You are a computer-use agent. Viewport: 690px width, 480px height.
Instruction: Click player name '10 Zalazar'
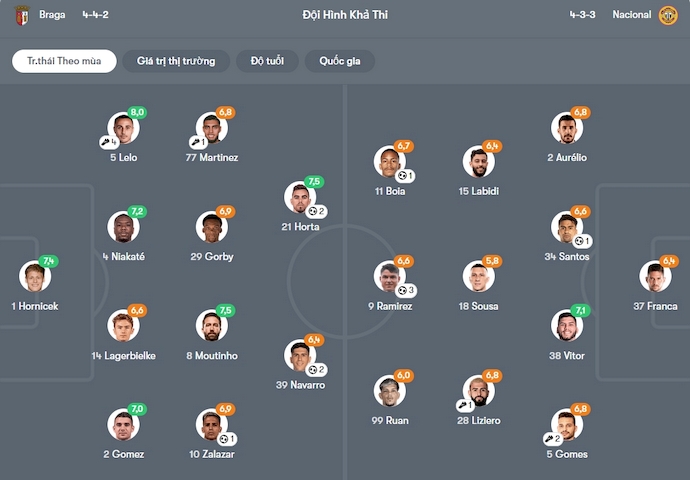pyautogui.click(x=211, y=454)
